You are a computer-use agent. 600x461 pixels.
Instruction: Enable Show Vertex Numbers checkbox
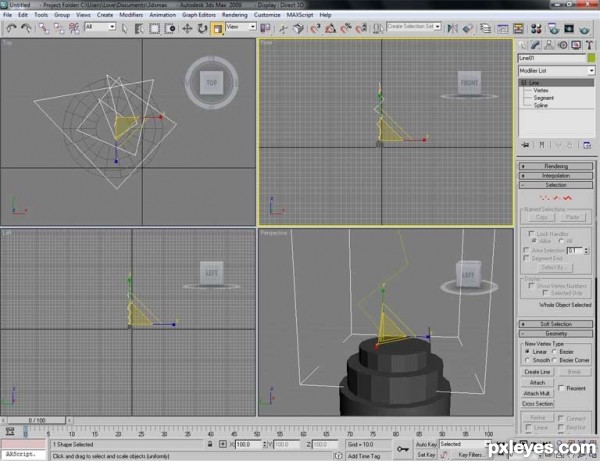531,285
